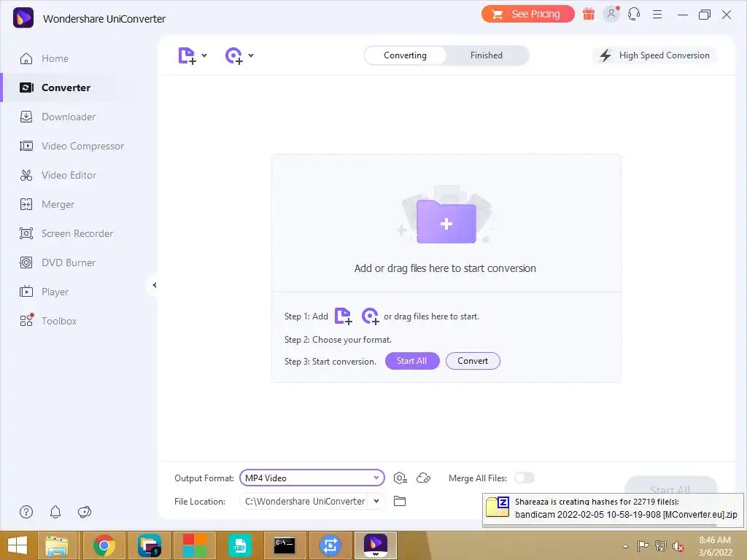Click Start All in Step 3
747x560 pixels.
click(x=412, y=361)
